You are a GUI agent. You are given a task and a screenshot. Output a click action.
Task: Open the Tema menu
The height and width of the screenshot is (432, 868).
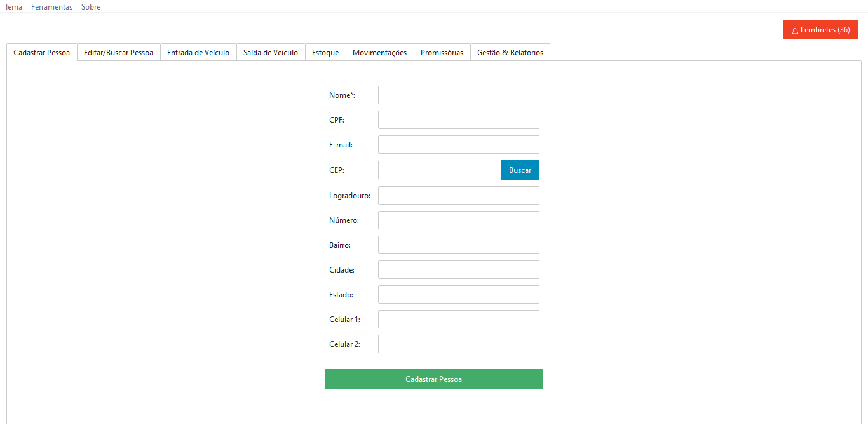[13, 7]
